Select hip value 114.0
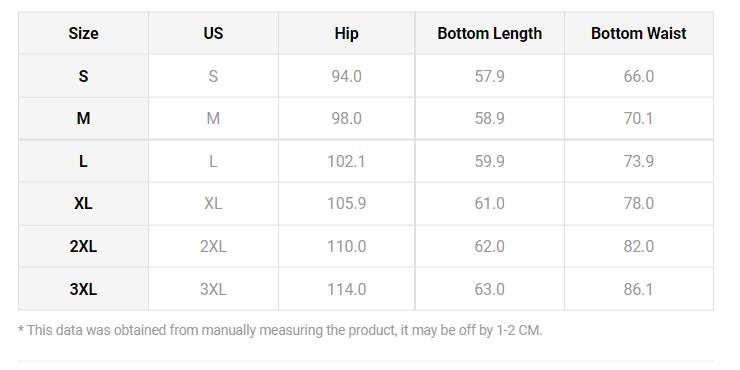 [x=346, y=289]
